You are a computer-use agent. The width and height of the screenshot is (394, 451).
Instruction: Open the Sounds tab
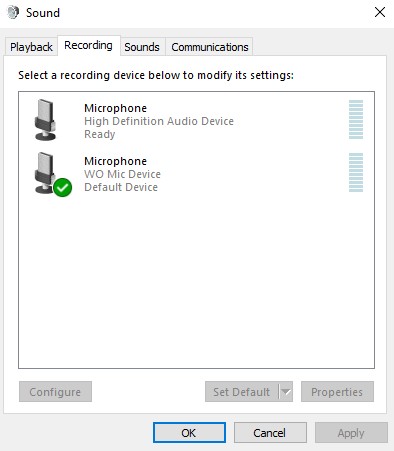pos(142,47)
